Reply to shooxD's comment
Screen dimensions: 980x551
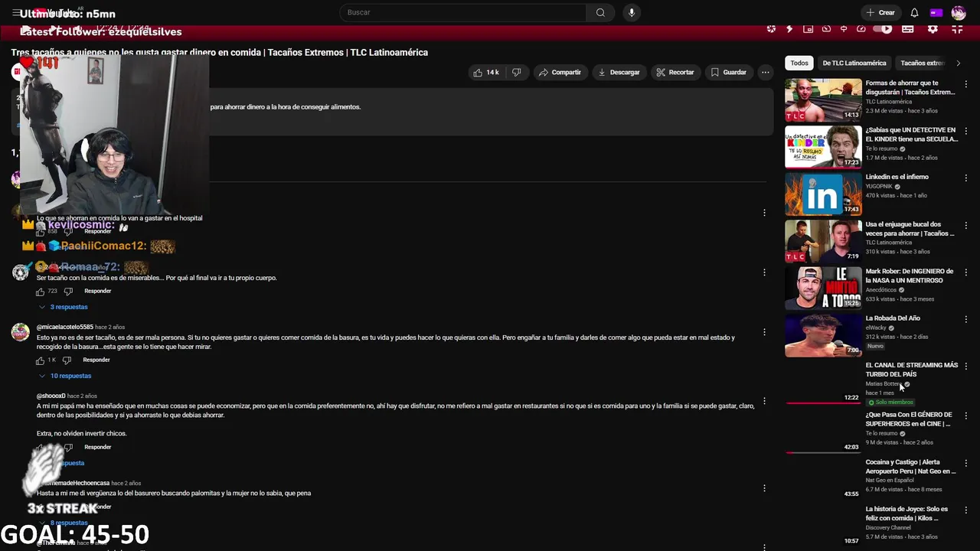(x=98, y=447)
